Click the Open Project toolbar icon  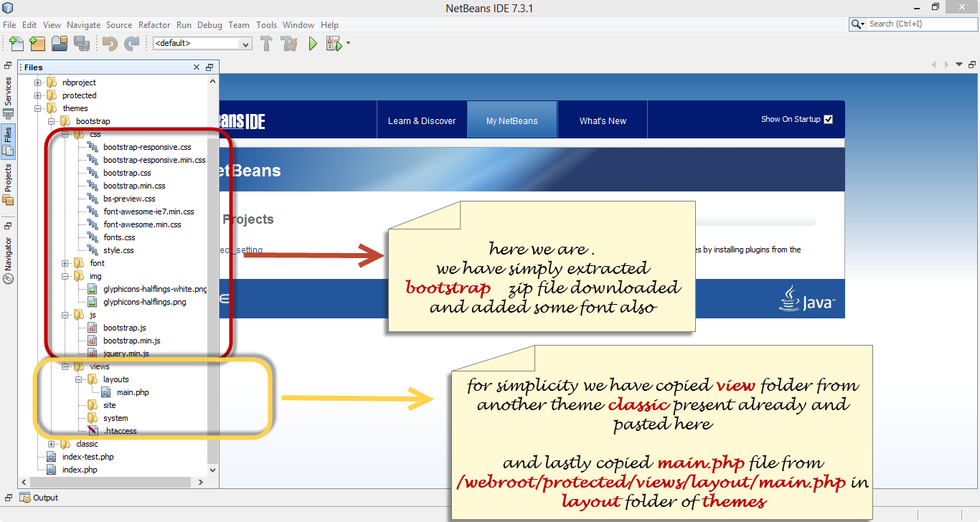(x=60, y=44)
